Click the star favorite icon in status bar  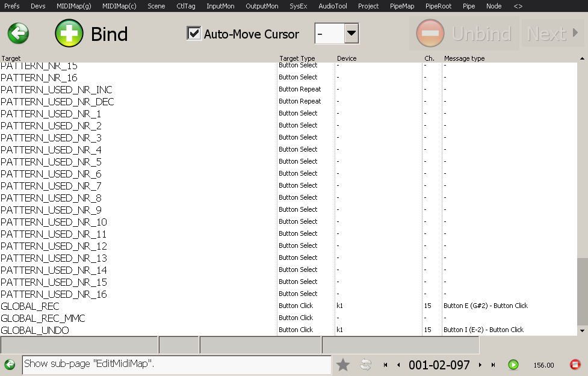[343, 365]
